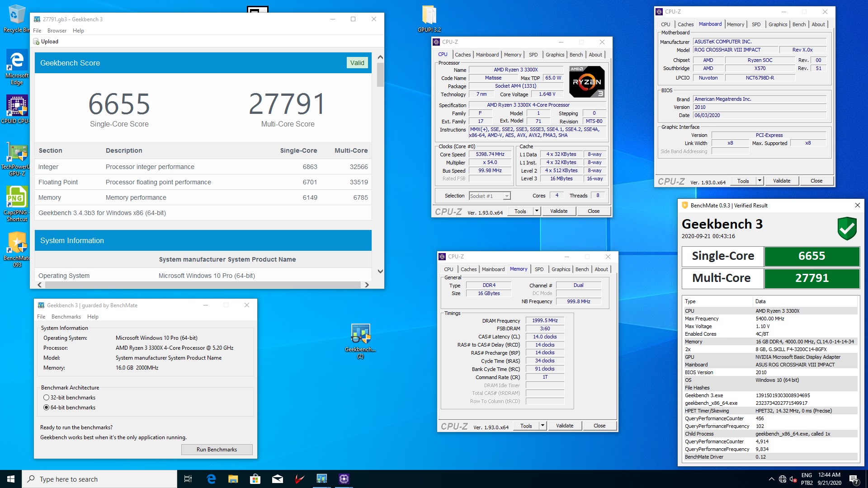
Task: Click Mainboard tab in CPU-Z Memory window
Action: tap(493, 269)
